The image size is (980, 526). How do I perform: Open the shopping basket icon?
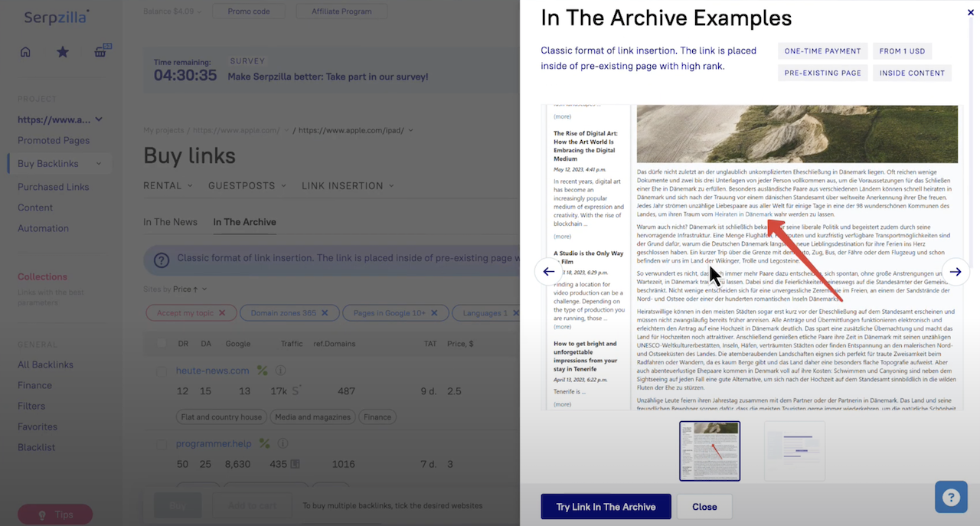pos(100,52)
